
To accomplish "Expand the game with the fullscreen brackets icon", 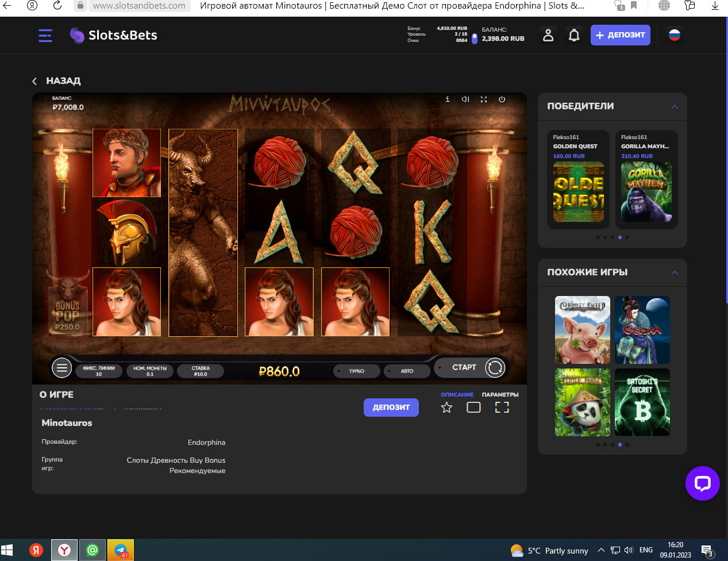I will pyautogui.click(x=502, y=408).
